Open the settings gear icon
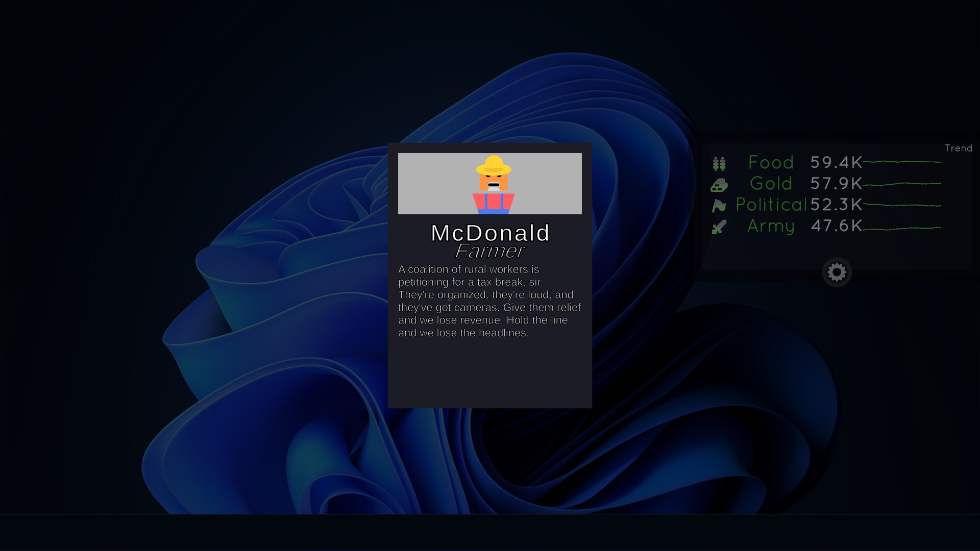Viewport: 980px width, 551px height. (x=837, y=272)
